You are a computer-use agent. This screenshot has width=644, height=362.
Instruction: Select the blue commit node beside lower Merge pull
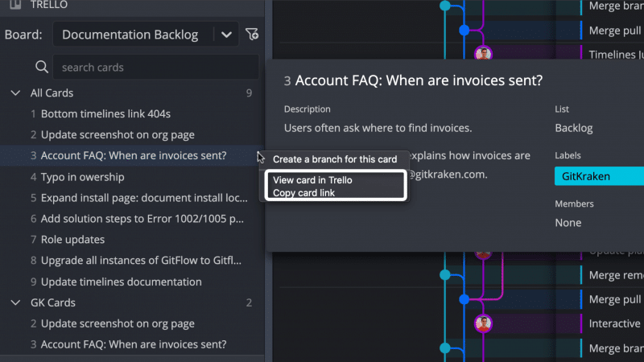[464, 299]
